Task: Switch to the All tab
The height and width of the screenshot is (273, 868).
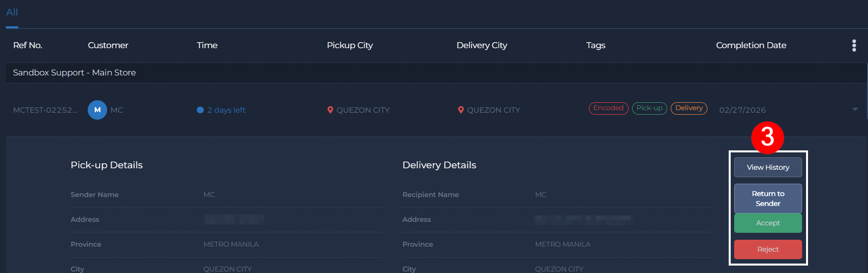Action: tap(12, 12)
